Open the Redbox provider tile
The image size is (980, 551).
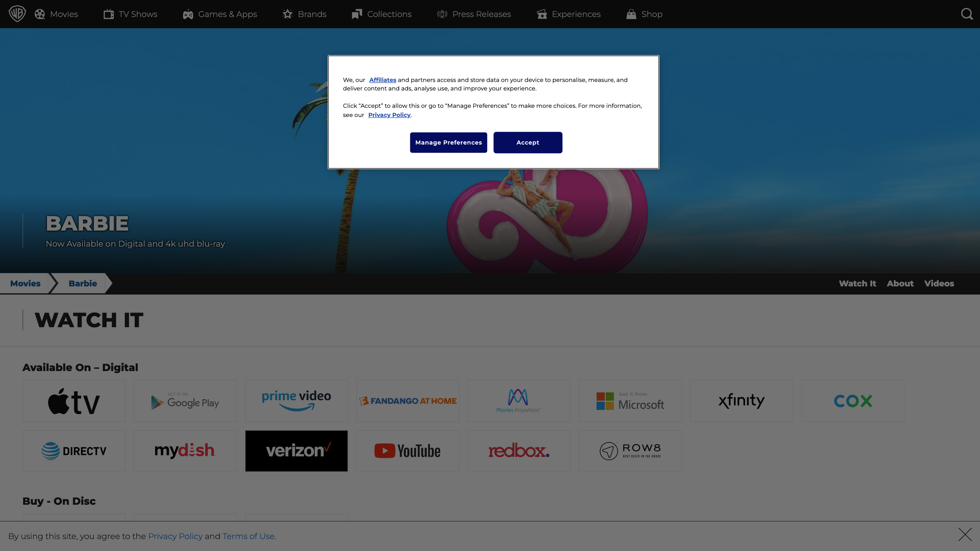(519, 451)
